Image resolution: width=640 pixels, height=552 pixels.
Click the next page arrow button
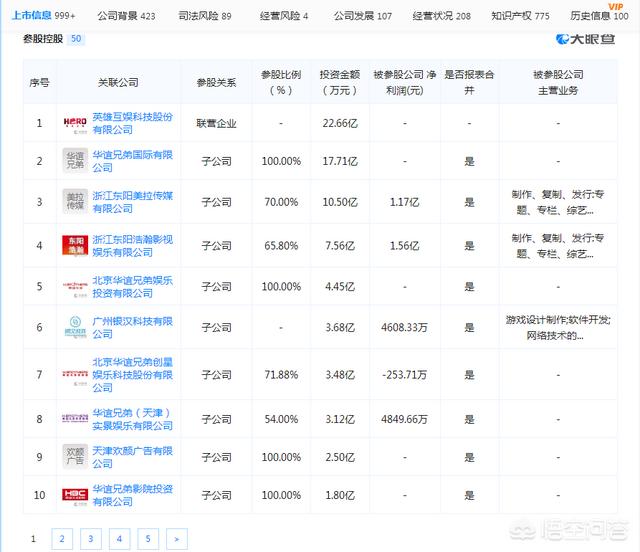point(177,539)
